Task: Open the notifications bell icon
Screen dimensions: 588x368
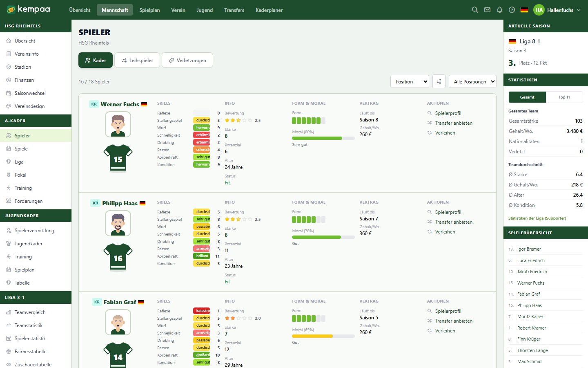Action: pyautogui.click(x=499, y=10)
